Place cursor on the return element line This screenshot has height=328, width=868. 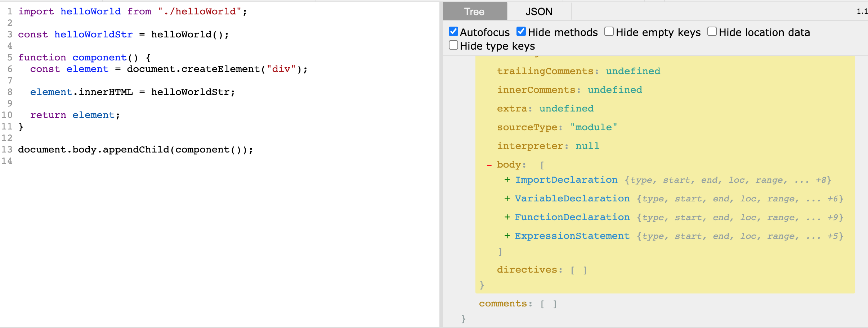(75, 115)
